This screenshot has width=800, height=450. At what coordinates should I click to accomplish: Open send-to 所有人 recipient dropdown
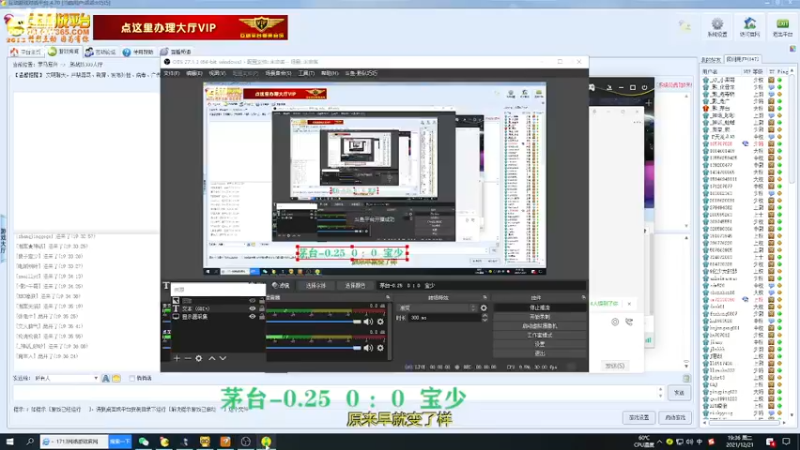pyautogui.click(x=66, y=379)
